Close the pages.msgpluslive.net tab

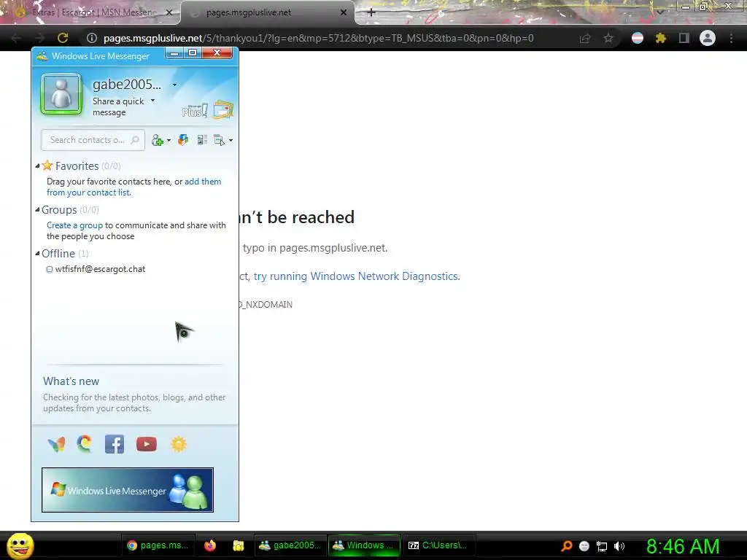344,12
